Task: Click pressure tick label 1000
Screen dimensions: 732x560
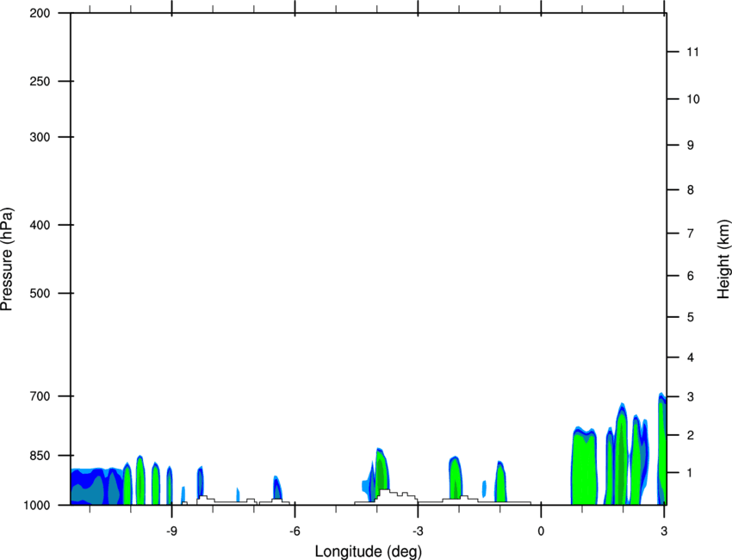Action: pyautogui.click(x=36, y=505)
